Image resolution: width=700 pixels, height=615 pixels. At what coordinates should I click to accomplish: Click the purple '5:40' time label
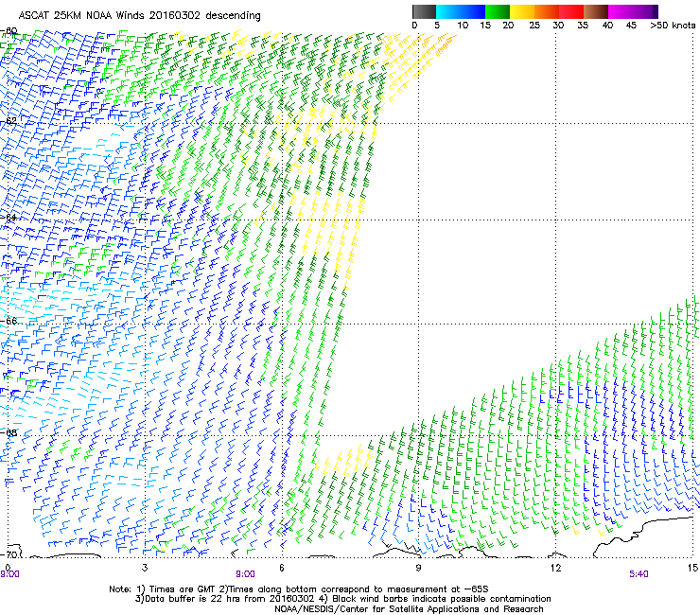639,574
